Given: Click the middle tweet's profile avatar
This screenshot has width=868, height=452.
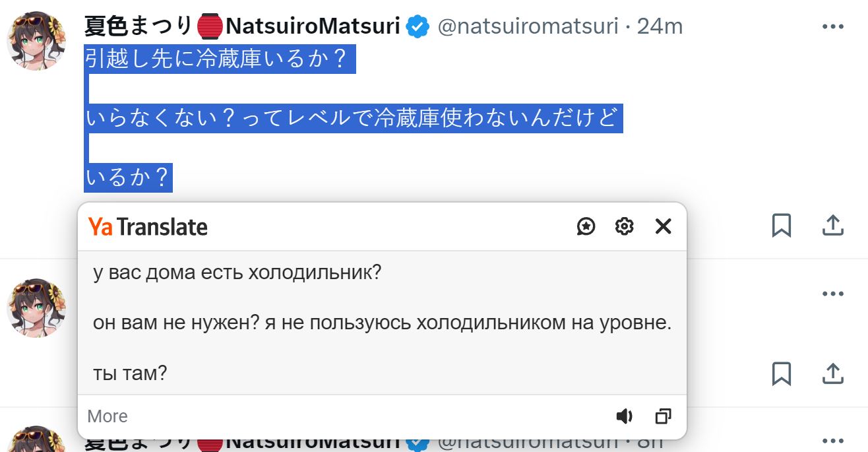Looking at the screenshot, I should pos(36,307).
